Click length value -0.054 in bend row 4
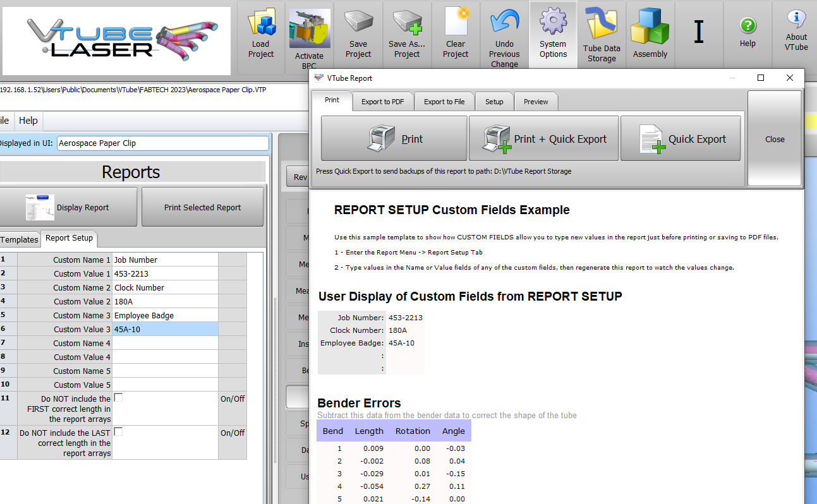 373,486
